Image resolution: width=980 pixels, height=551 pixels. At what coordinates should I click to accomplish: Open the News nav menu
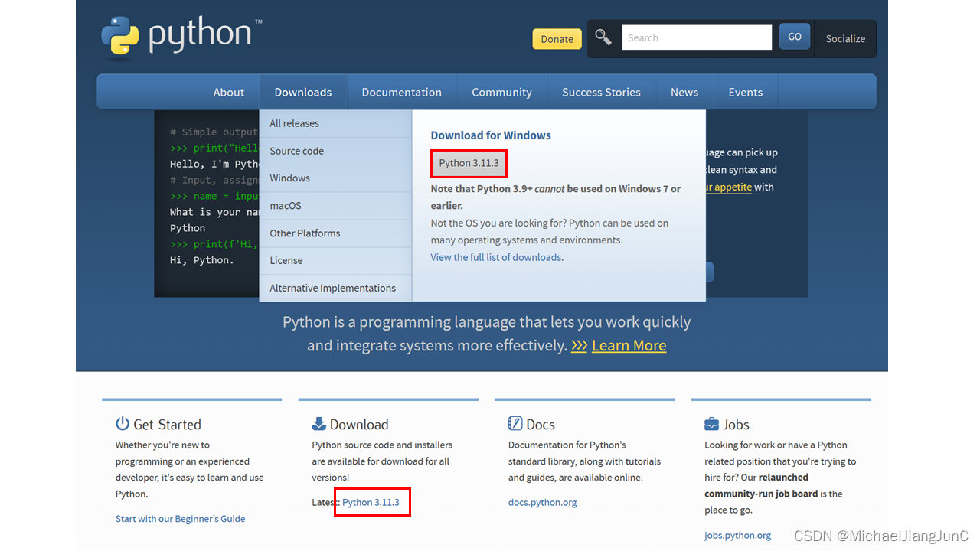tap(684, 92)
